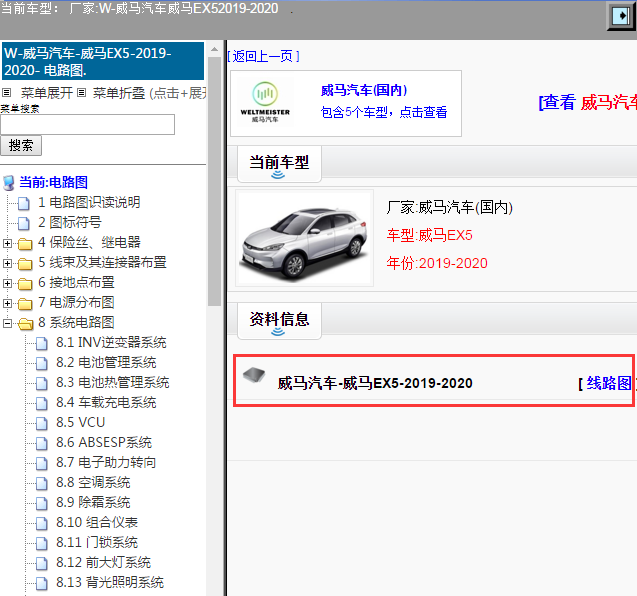Click the page icon beside 8.2 电池管理系统

coord(41,363)
